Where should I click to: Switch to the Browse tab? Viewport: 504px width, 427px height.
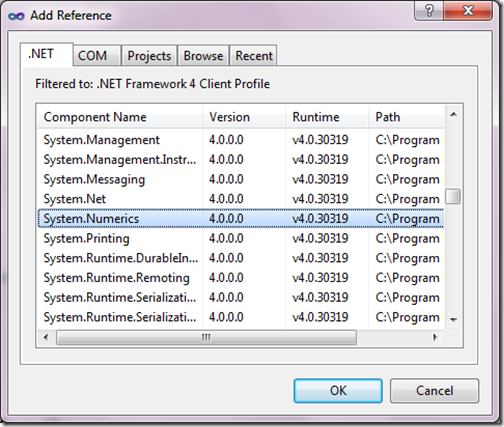(203, 55)
